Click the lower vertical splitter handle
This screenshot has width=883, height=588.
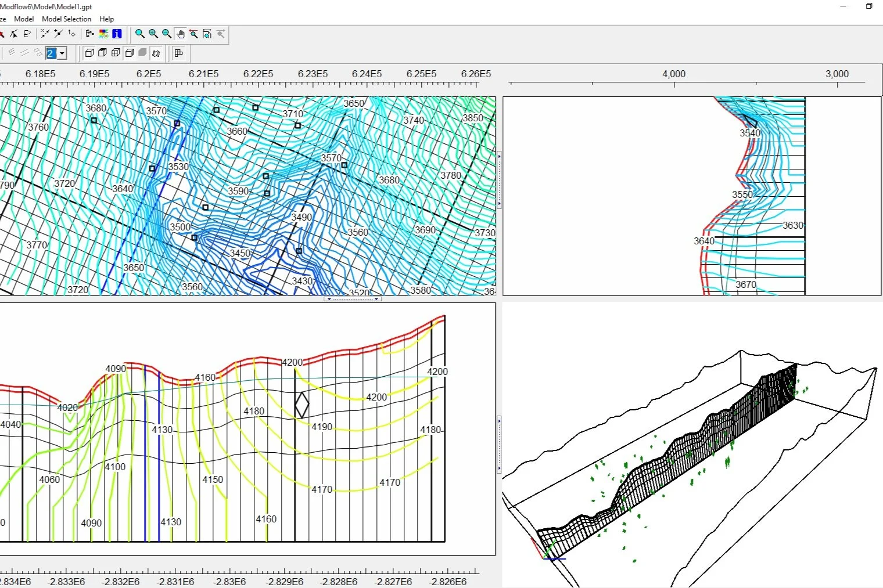click(x=499, y=444)
